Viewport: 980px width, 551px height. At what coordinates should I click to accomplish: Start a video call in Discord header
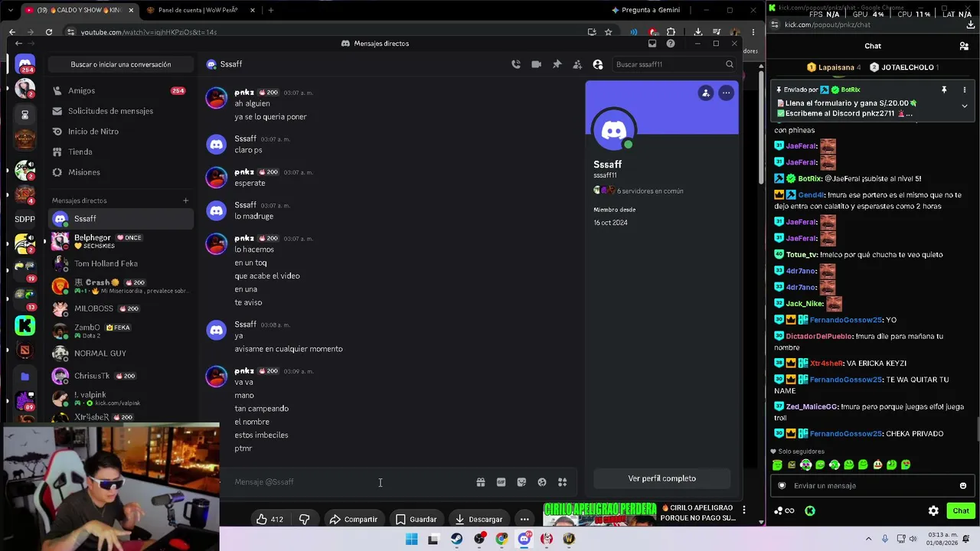[x=536, y=64]
